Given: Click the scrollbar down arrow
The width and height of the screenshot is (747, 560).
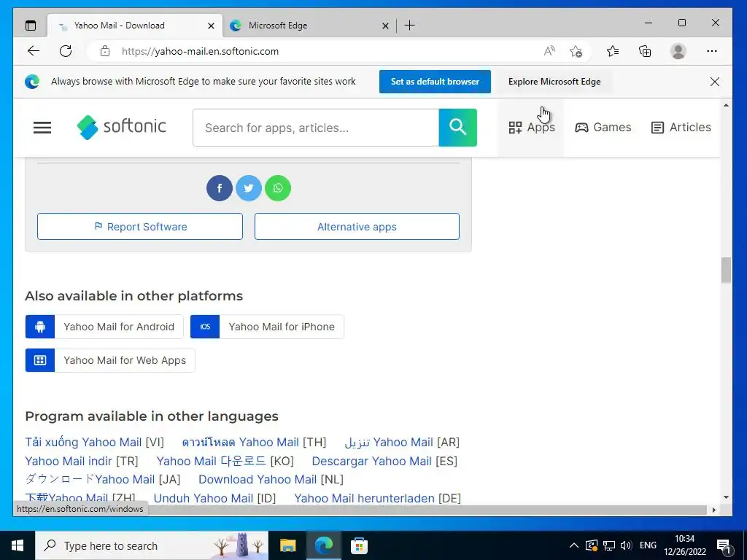Looking at the screenshot, I should (x=726, y=497).
